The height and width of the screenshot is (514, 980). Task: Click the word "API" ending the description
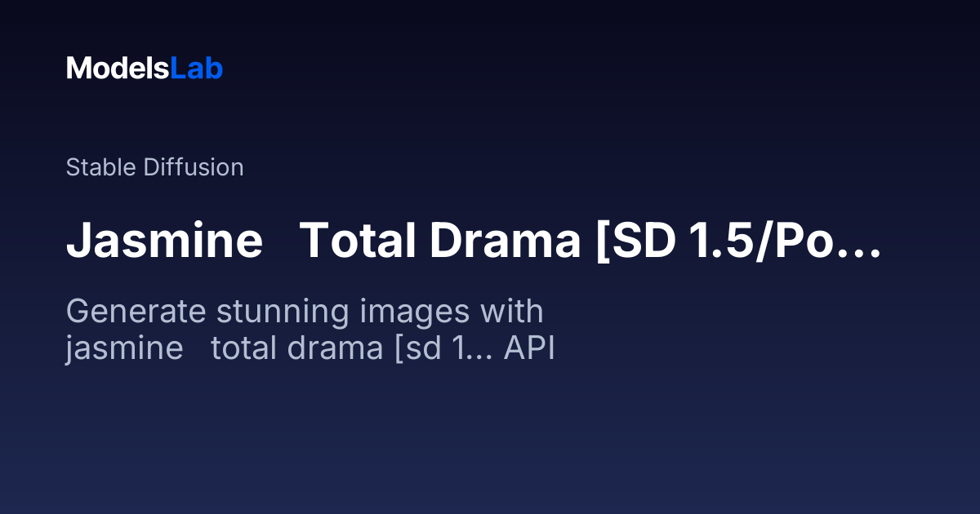pyautogui.click(x=529, y=348)
